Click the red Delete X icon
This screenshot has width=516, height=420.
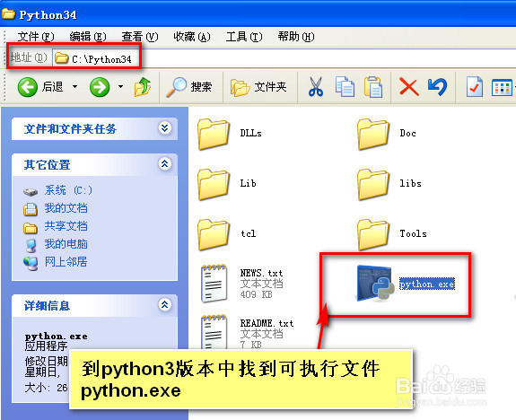pos(408,87)
